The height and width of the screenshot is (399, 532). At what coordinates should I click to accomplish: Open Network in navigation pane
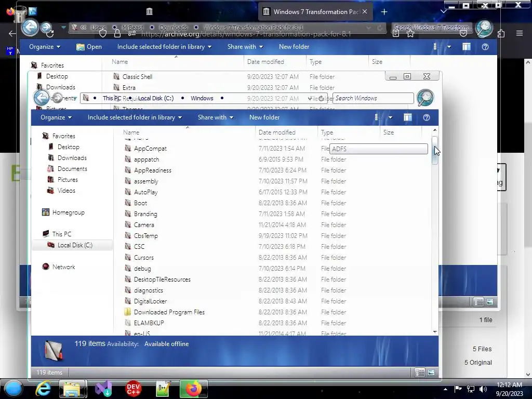63,267
